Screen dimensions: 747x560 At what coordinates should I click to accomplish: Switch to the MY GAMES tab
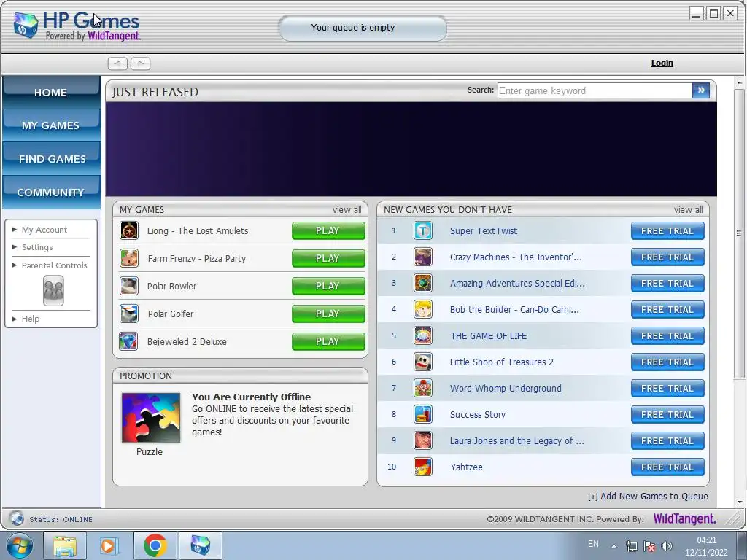pos(51,125)
